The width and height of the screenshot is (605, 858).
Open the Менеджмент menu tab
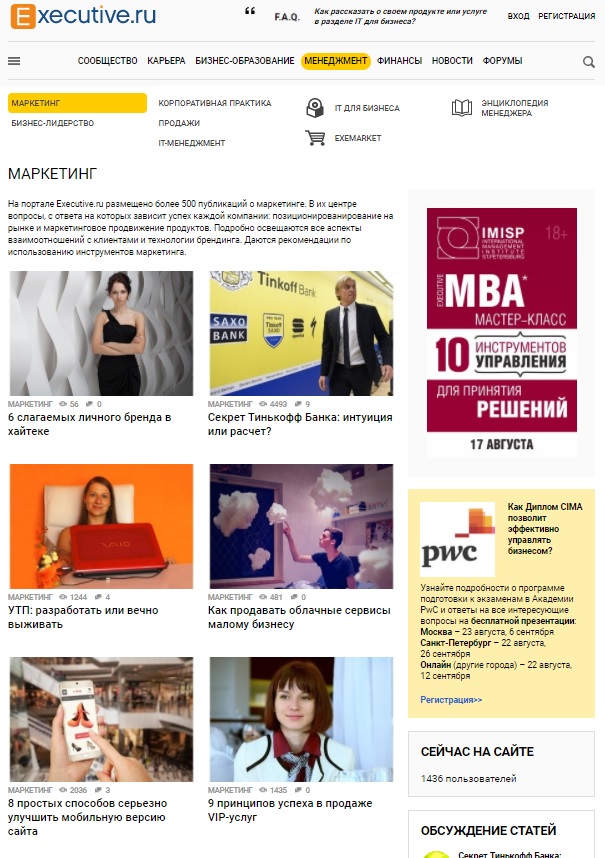(335, 61)
